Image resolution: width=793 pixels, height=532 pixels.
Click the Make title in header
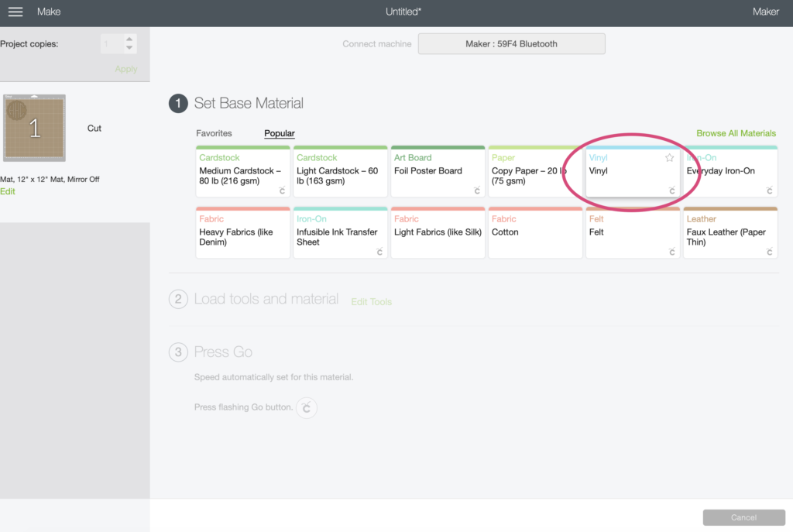49,12
